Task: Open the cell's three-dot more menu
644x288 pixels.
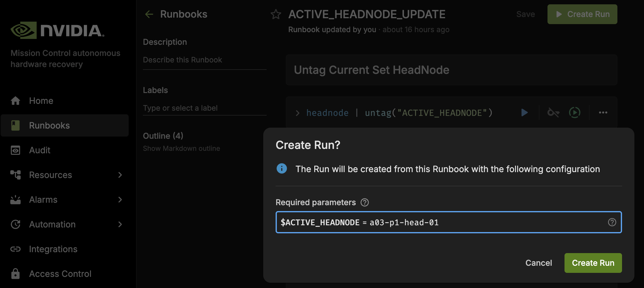Action: 603,112
